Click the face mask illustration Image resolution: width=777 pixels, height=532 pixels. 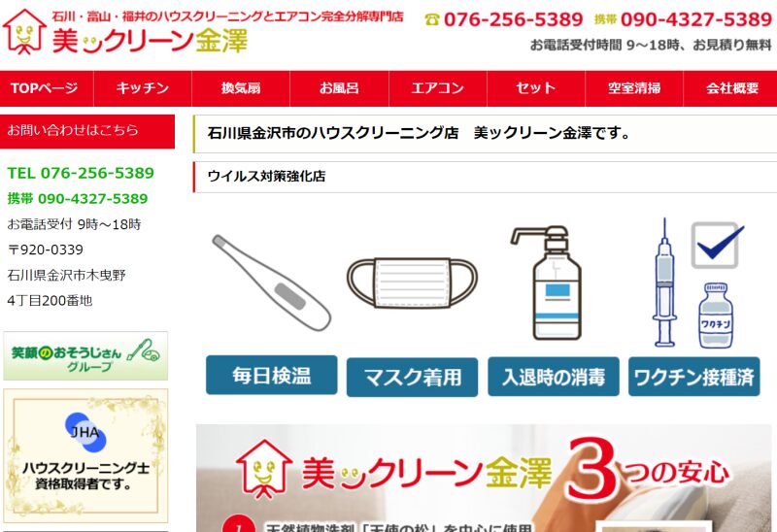click(x=412, y=283)
